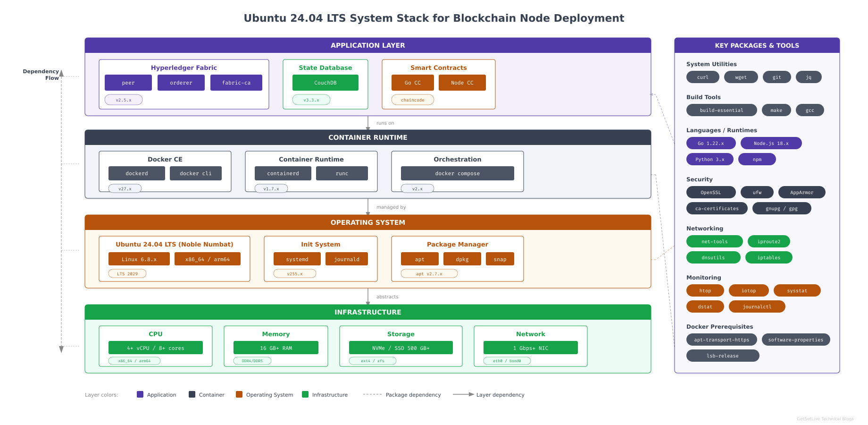Click containerd in the Container Runtime box

pyautogui.click(x=283, y=173)
